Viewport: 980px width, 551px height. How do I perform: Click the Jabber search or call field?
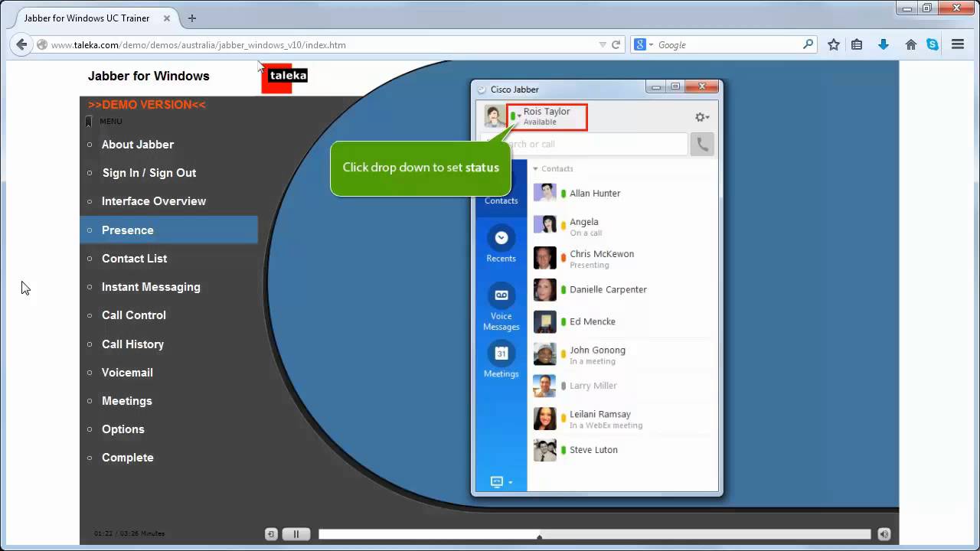pos(583,144)
